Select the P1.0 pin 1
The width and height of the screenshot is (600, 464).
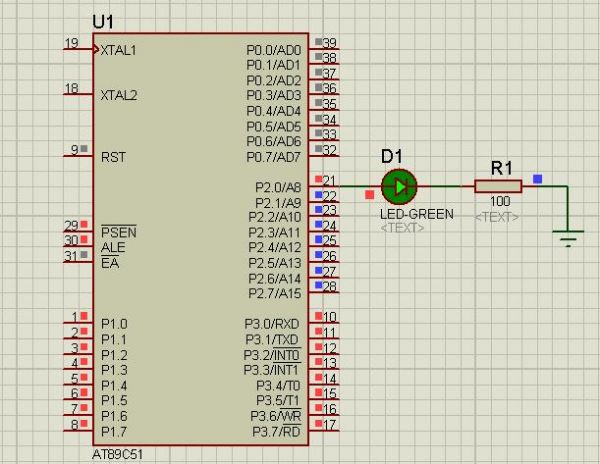76,323
